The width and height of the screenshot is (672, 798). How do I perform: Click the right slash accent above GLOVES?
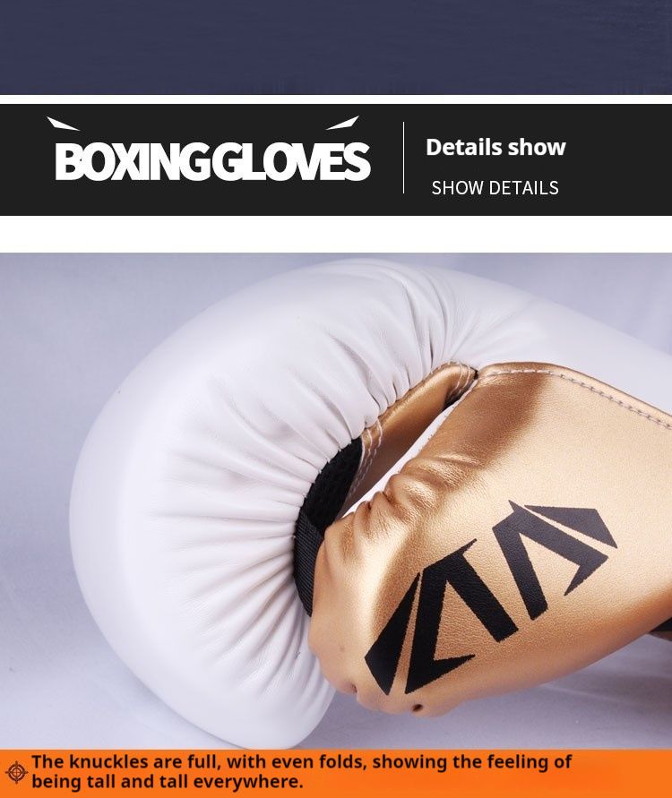coord(342,123)
